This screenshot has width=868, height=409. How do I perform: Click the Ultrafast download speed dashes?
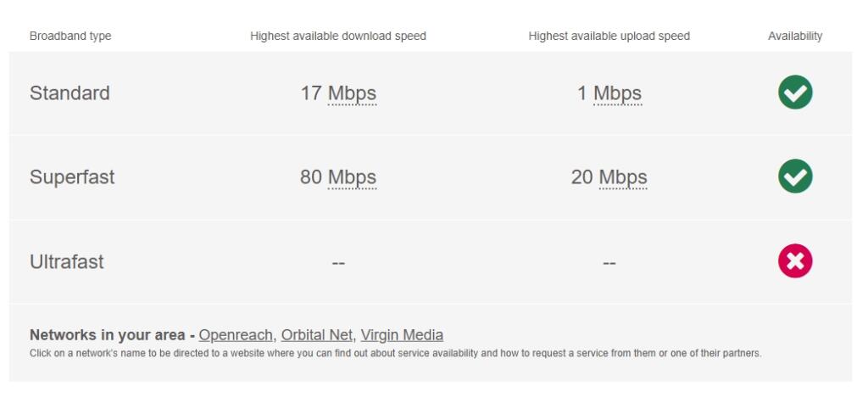[338, 263]
